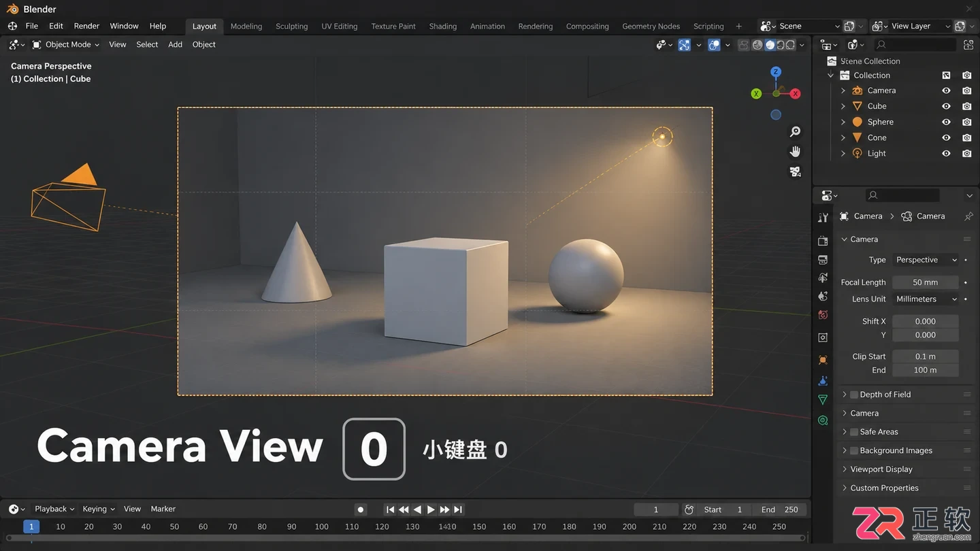This screenshot has height=551, width=980.
Task: Open the Object Mode dropdown
Action: 66,45
